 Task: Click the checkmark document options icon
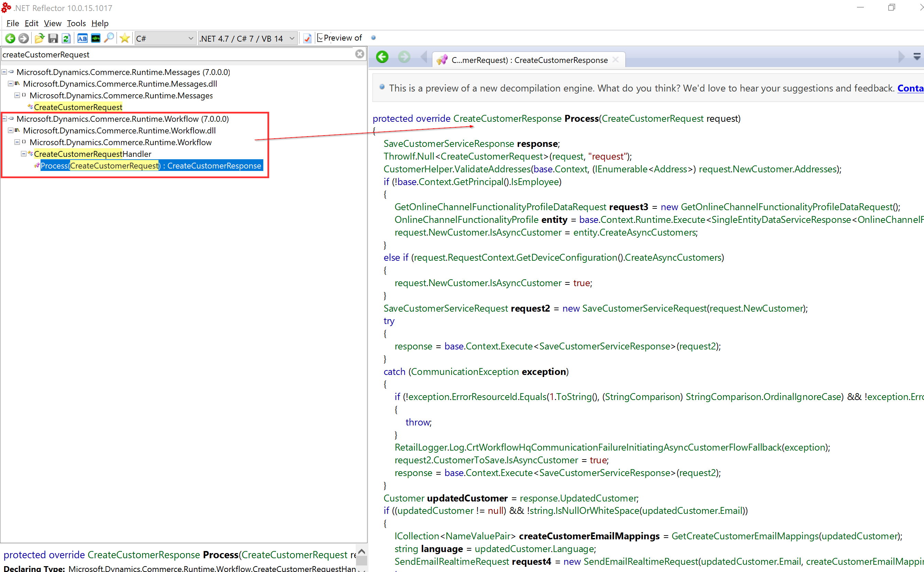307,38
